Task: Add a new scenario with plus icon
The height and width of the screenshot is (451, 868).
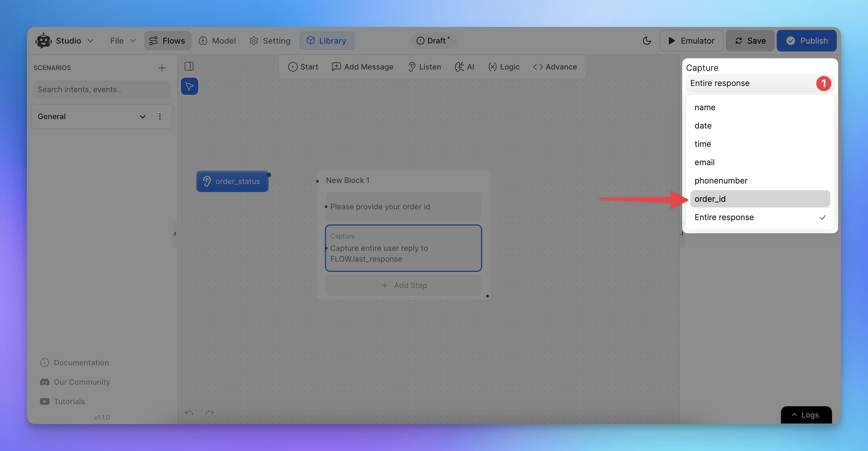Action: (x=162, y=68)
